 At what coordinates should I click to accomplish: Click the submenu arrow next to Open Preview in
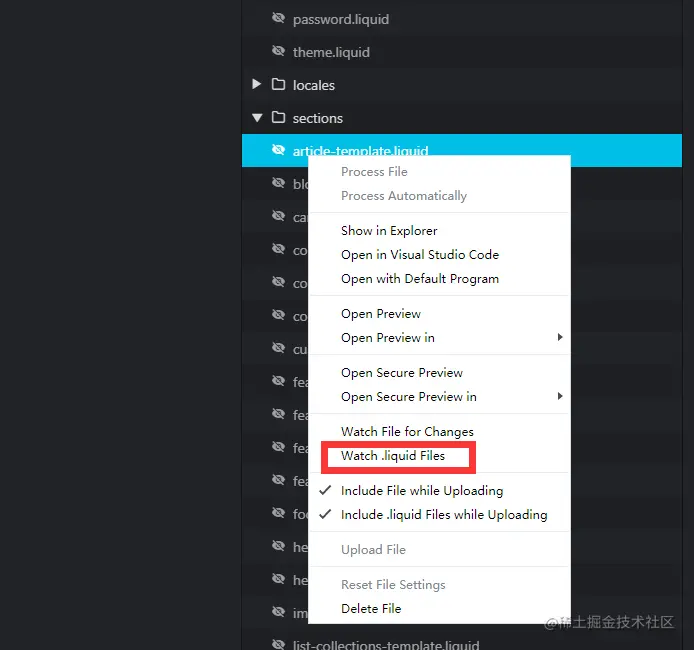coord(560,337)
